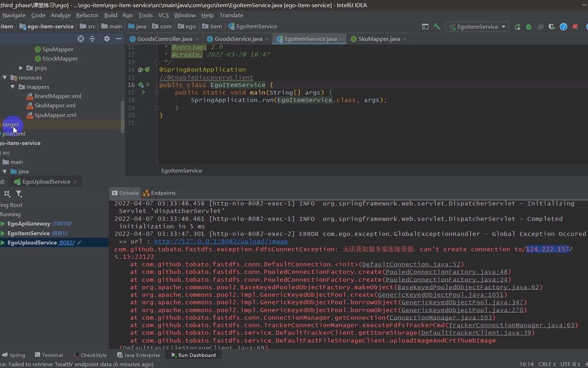Viewport: 588px width, 368px height.
Task: Click the EgoApiGateway running arrow icon
Action: [3, 224]
